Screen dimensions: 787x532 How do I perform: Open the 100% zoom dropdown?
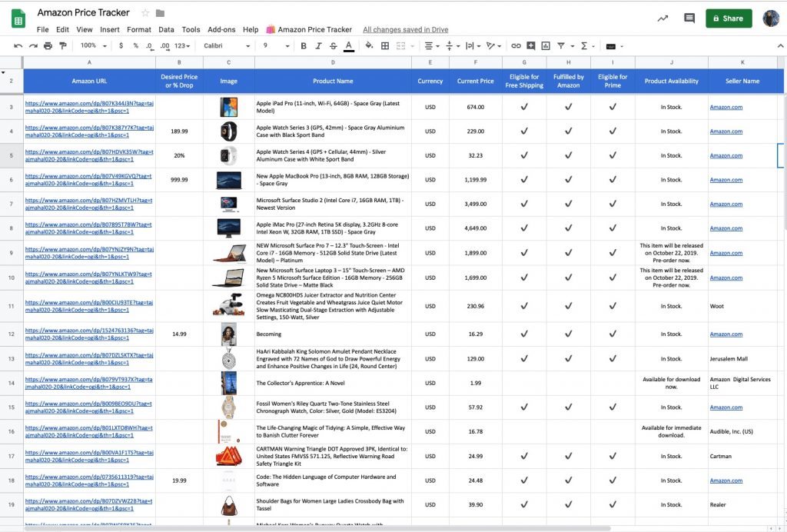click(93, 46)
